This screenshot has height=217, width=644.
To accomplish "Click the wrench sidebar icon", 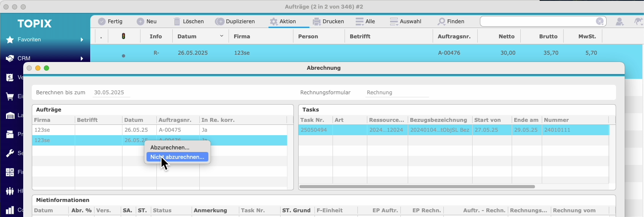I will pyautogui.click(x=9, y=153).
